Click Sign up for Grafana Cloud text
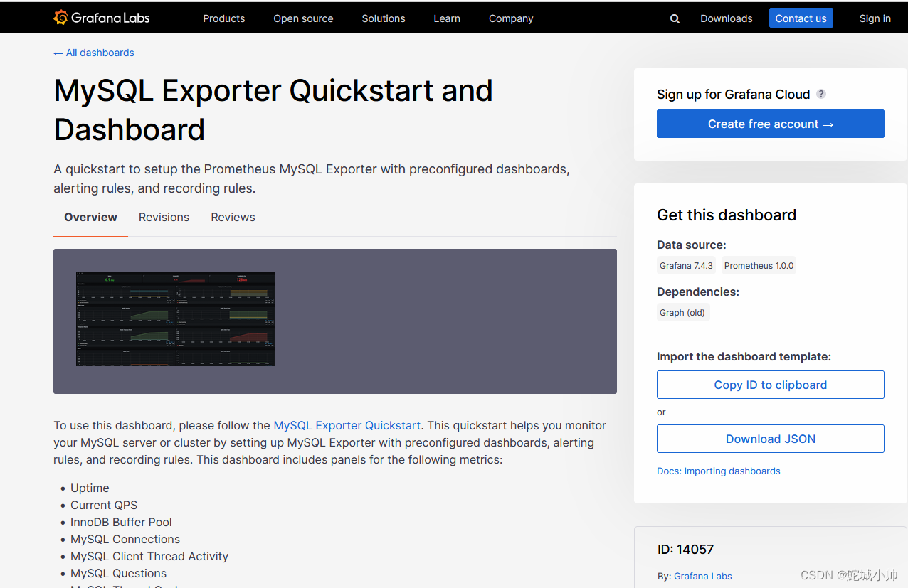The width and height of the screenshot is (908, 588). pos(733,94)
